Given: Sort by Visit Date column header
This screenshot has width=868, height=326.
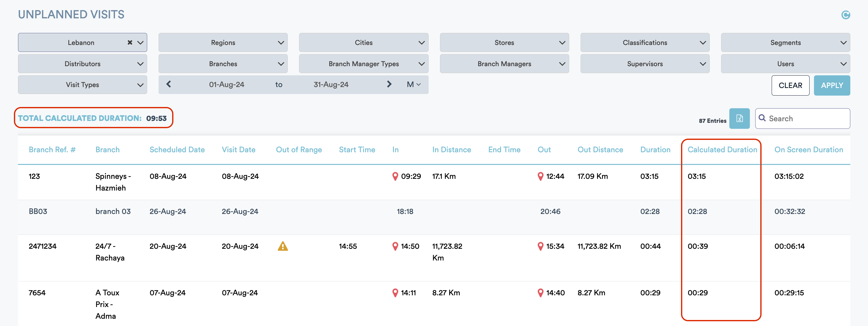Looking at the screenshot, I should 238,149.
